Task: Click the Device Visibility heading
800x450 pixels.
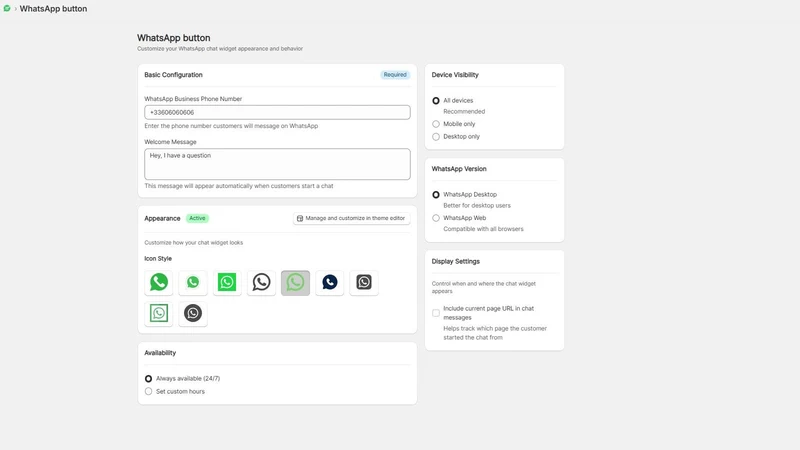Action: click(x=455, y=74)
